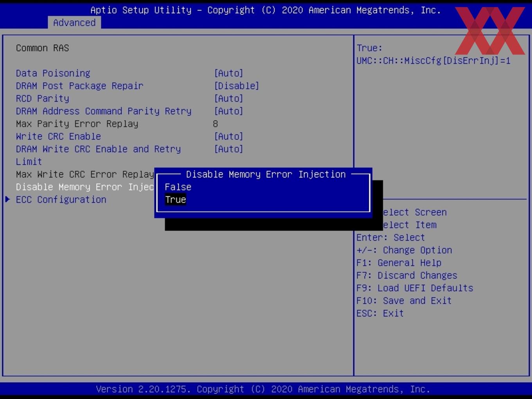Image resolution: width=532 pixels, height=399 pixels.
Task: Select the Disable Memory Error Injection row label
Action: pos(85,187)
